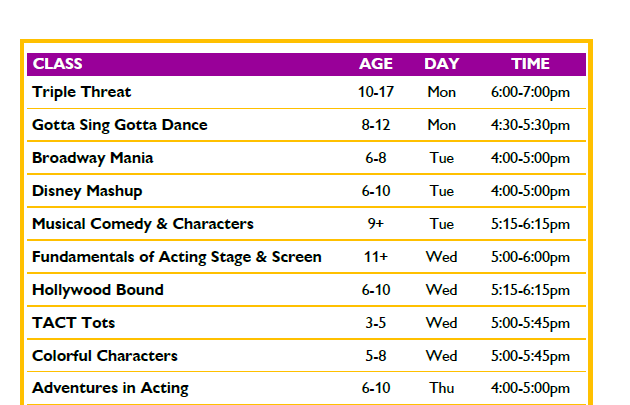Click the Thu day cell
Image resolution: width=630 pixels, height=405 pixels.
(442, 388)
